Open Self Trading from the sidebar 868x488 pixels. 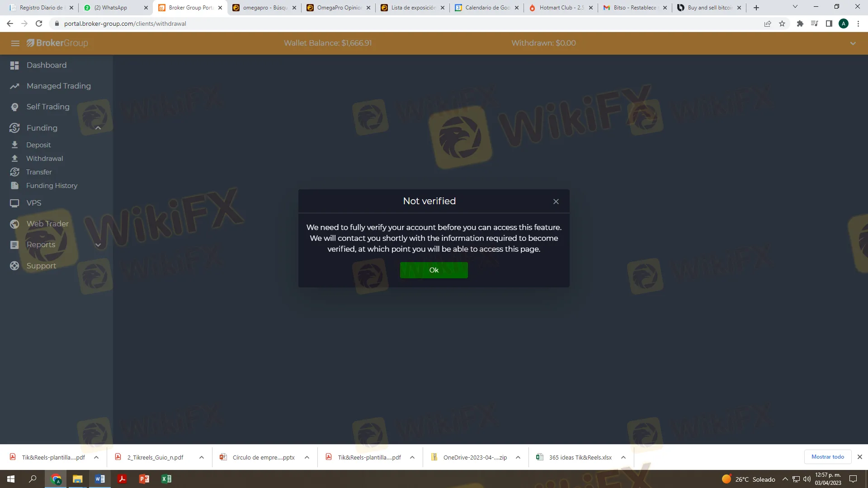point(47,107)
